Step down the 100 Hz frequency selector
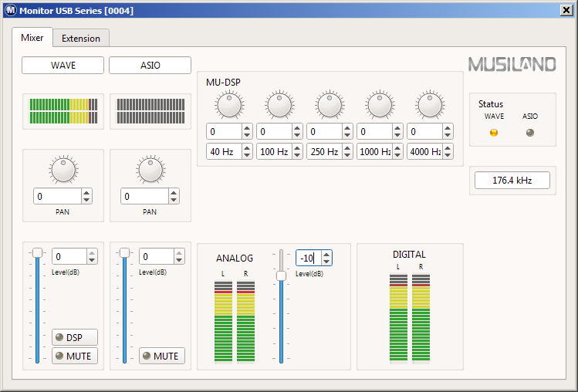The image size is (578, 392). pos(297,155)
